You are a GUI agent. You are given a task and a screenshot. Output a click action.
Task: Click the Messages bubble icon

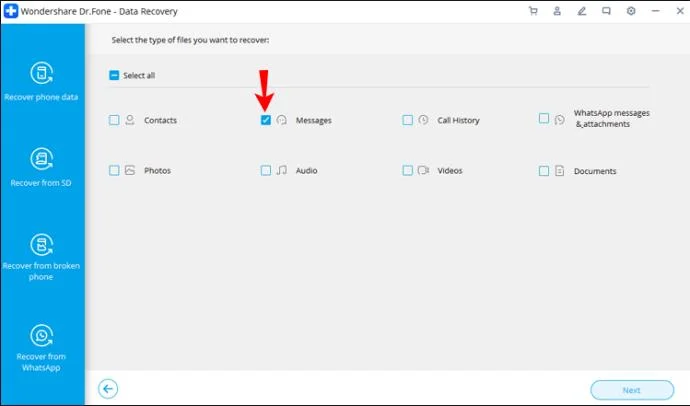click(x=282, y=120)
